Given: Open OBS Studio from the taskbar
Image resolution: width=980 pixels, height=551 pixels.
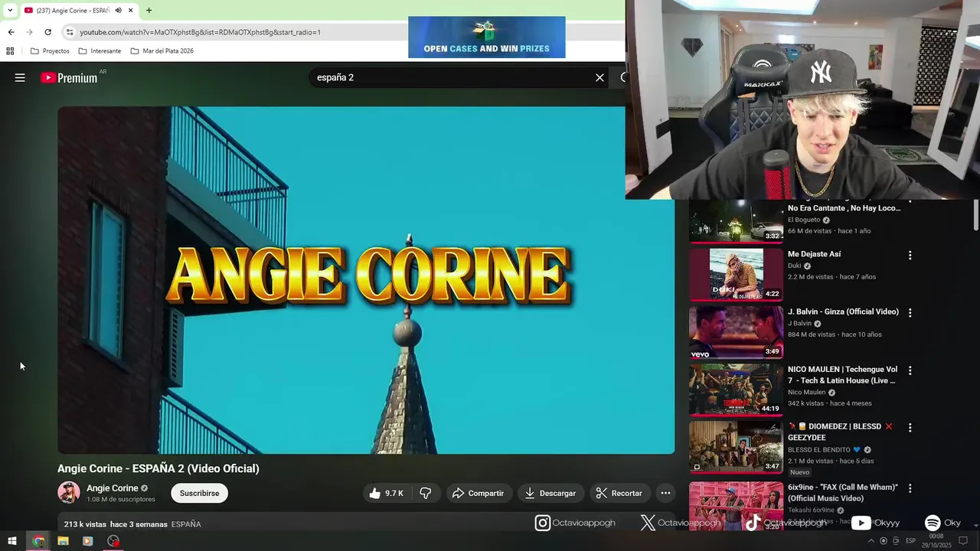Looking at the screenshot, I should click(113, 541).
